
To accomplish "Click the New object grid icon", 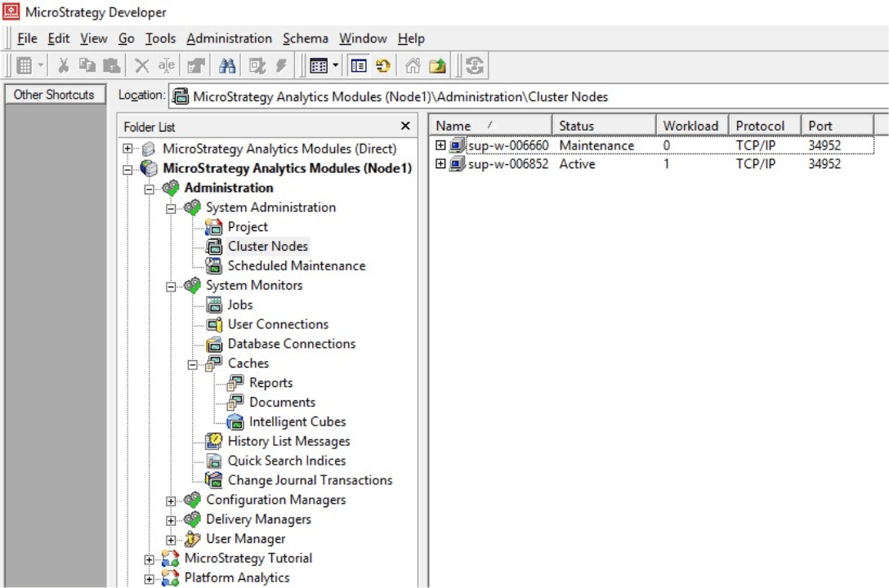I will click(x=25, y=65).
